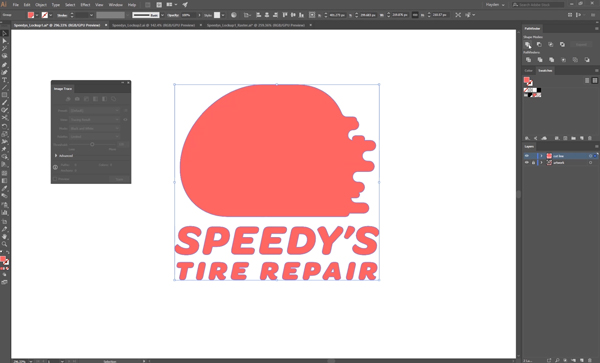Select the Zoom tool in the toolbar
The height and width of the screenshot is (363, 600).
click(x=4, y=244)
